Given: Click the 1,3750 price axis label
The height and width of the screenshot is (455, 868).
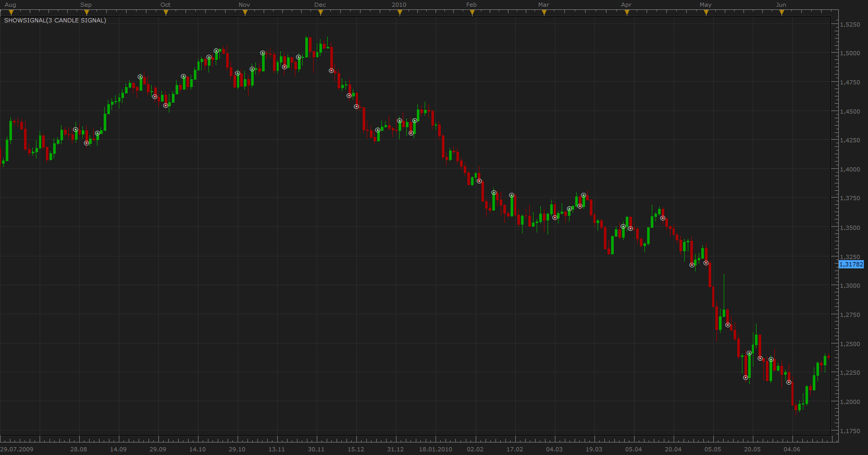Looking at the screenshot, I should 850,198.
